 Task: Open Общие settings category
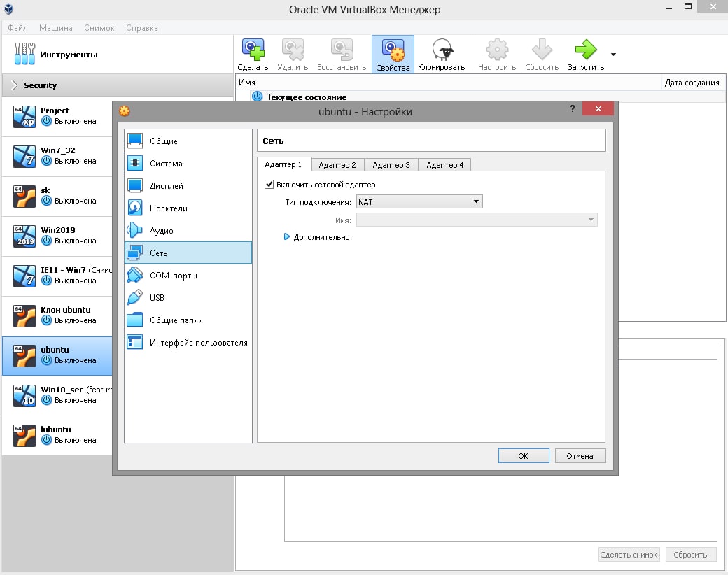188,141
